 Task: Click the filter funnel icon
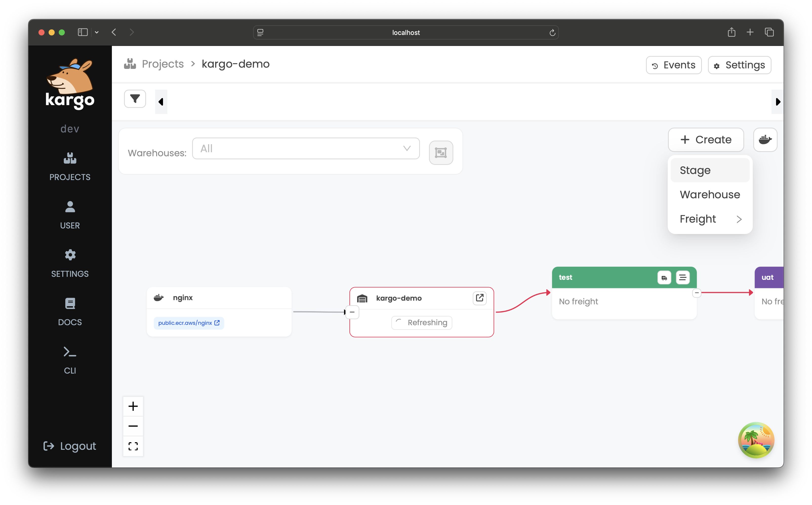[135, 99]
